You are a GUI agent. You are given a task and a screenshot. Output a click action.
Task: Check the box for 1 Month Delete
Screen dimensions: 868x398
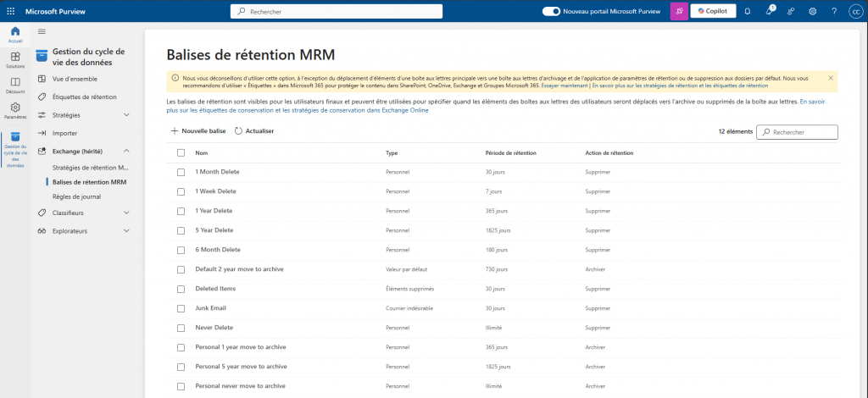[181, 172]
